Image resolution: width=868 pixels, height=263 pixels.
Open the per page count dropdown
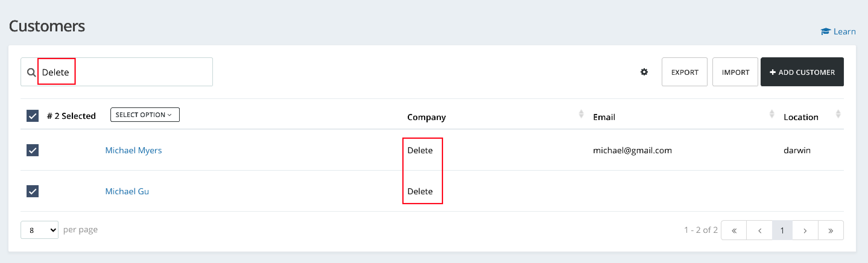[x=40, y=230]
